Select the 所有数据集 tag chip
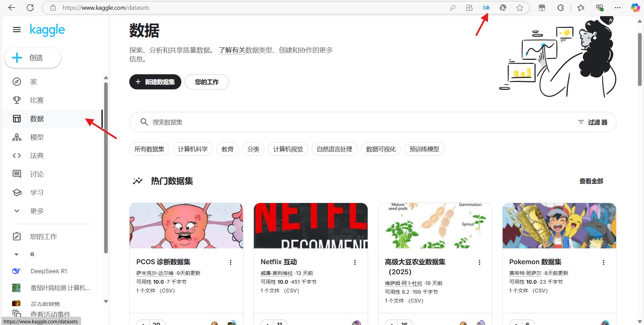Image resolution: width=644 pixels, height=325 pixels. click(x=149, y=149)
